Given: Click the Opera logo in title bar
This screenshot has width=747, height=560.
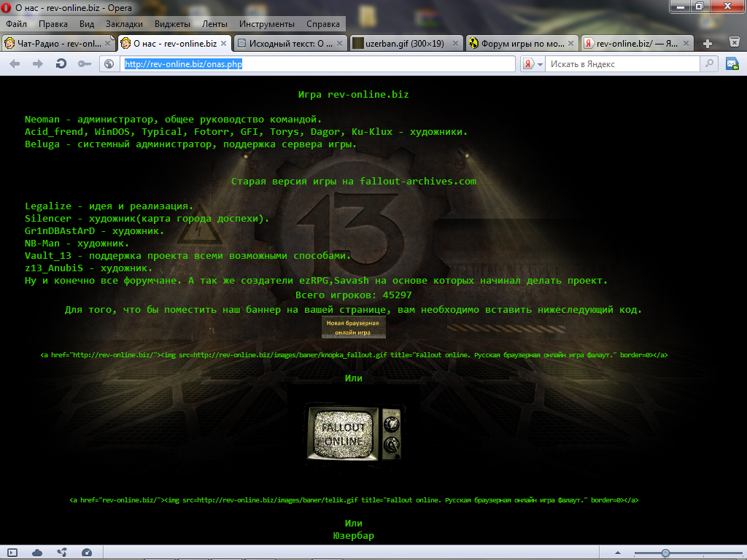Looking at the screenshot, I should click(x=6, y=7).
